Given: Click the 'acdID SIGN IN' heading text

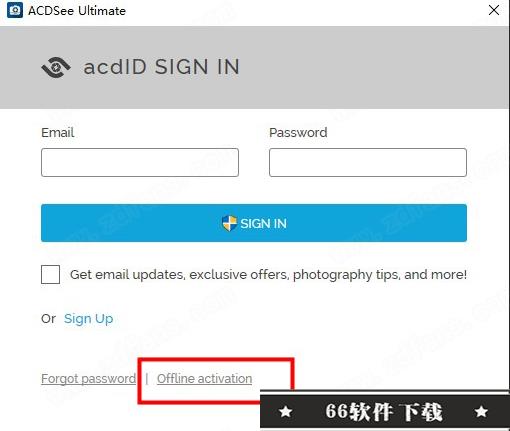Looking at the screenshot, I should point(161,67).
